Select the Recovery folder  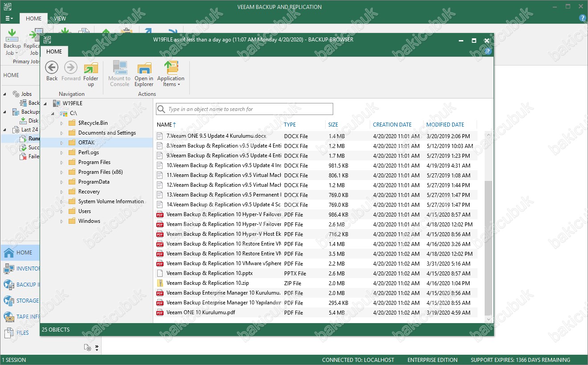tap(89, 192)
